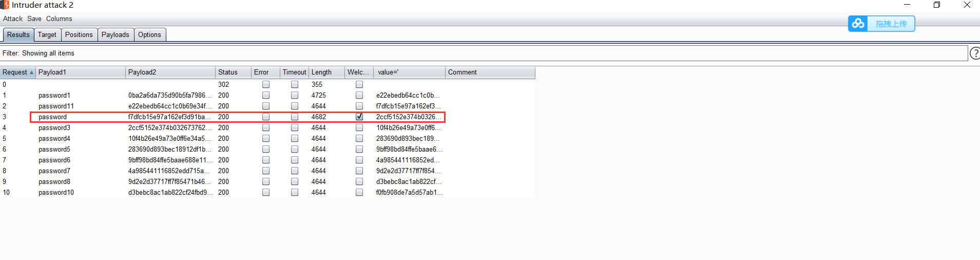Click the length value 4682

[x=318, y=117]
